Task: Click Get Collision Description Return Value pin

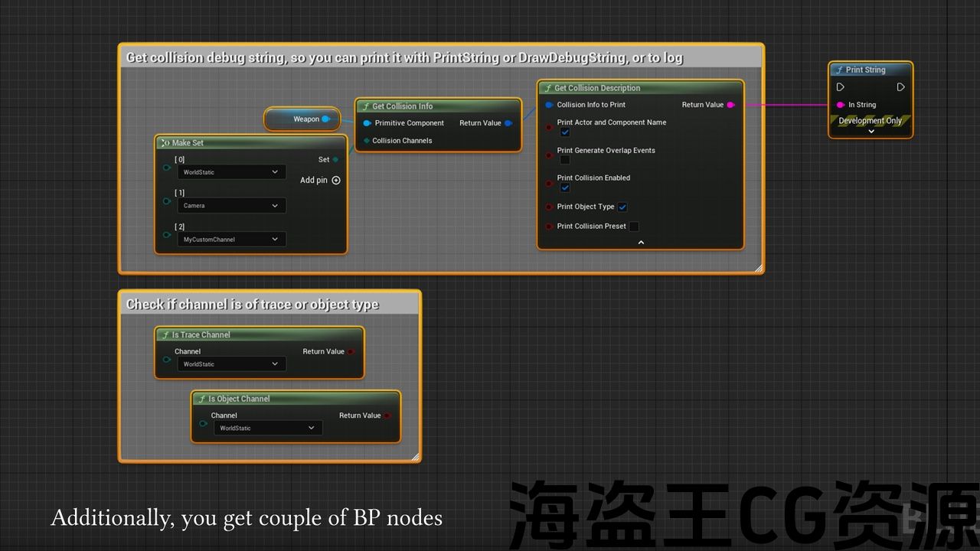Action: pos(730,105)
